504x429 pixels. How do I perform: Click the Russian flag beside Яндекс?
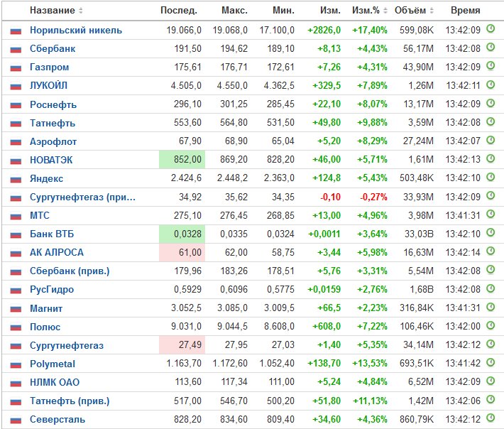point(16,180)
